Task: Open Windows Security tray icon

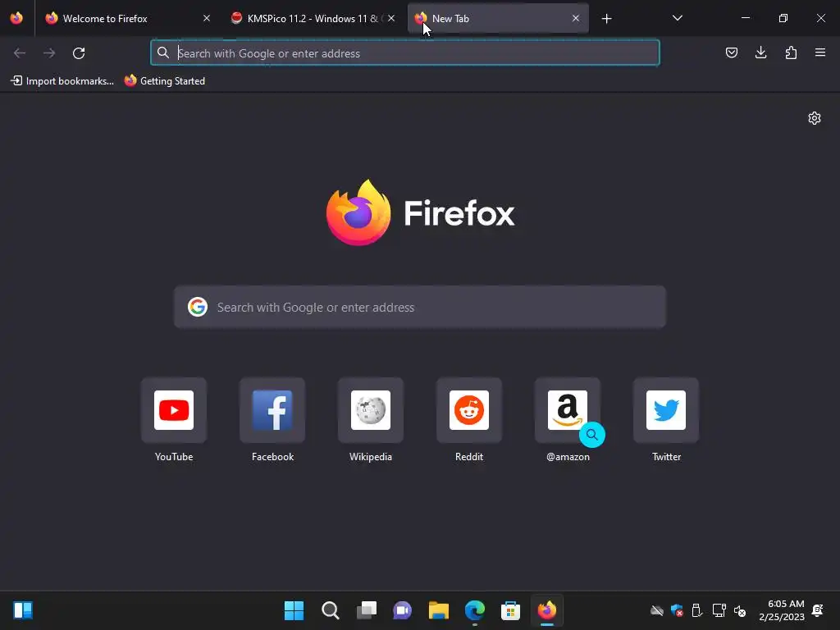Action: (x=677, y=610)
